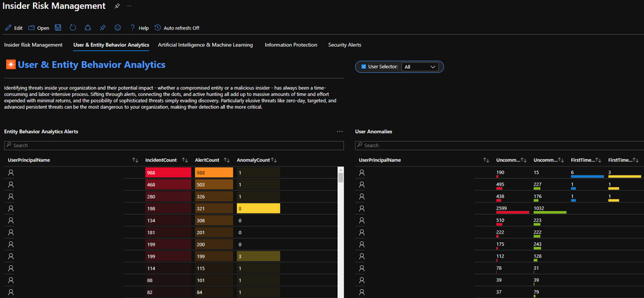Click user icon in User Anomalies 190 row

click(x=362, y=173)
